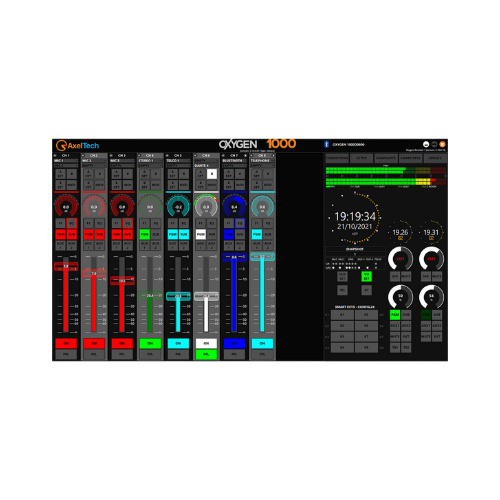
Task: Click the 19:19:34 main clock
Action: 355,217
